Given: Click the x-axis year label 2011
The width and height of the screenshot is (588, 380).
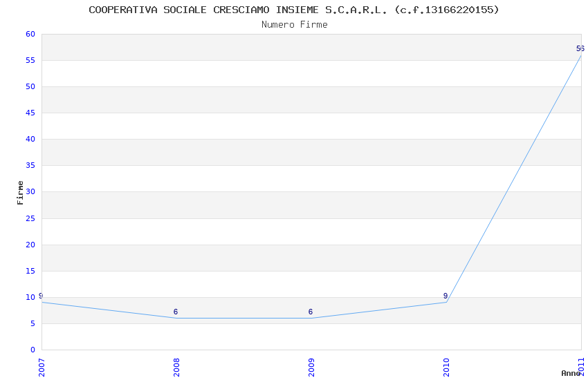Looking at the screenshot, I should [x=581, y=368].
